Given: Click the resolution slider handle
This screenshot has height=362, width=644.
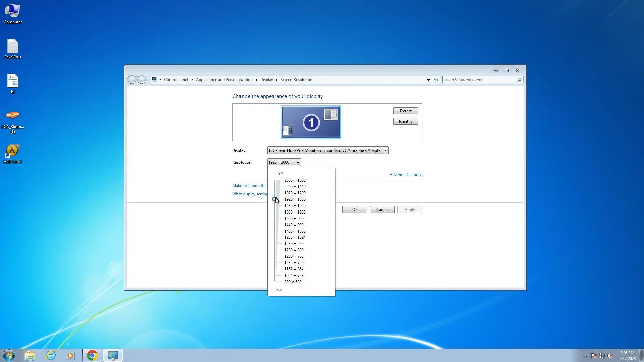Looking at the screenshot, I should (x=275, y=199).
